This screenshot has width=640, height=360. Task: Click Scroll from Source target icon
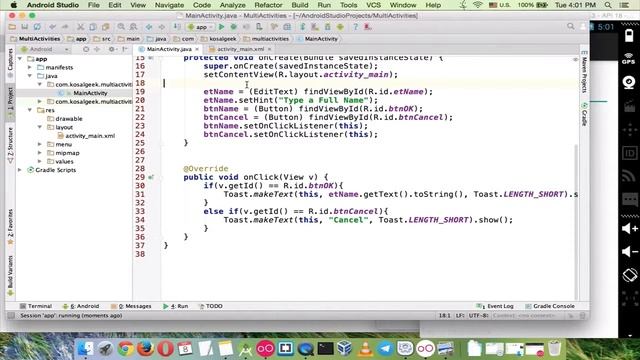(86, 49)
